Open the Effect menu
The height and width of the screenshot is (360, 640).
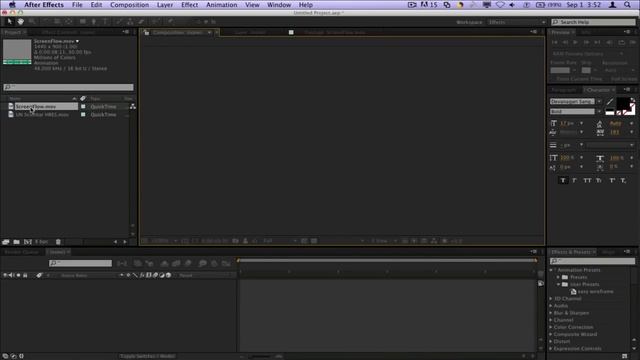click(x=189, y=5)
